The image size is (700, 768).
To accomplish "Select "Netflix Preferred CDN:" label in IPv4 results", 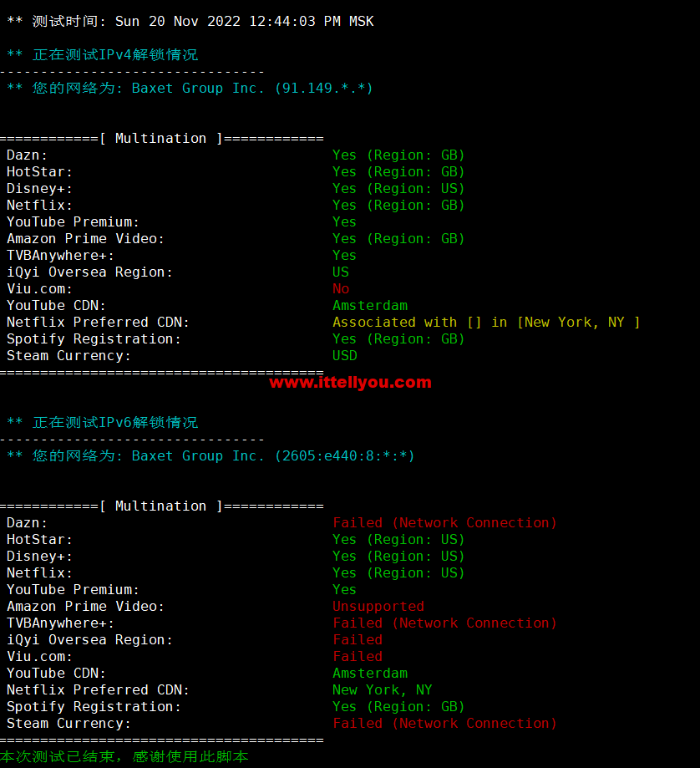I will point(98,323).
